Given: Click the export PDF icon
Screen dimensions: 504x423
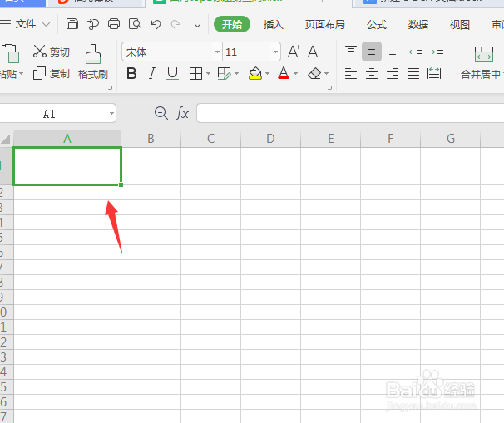Looking at the screenshot, I should coord(93,24).
